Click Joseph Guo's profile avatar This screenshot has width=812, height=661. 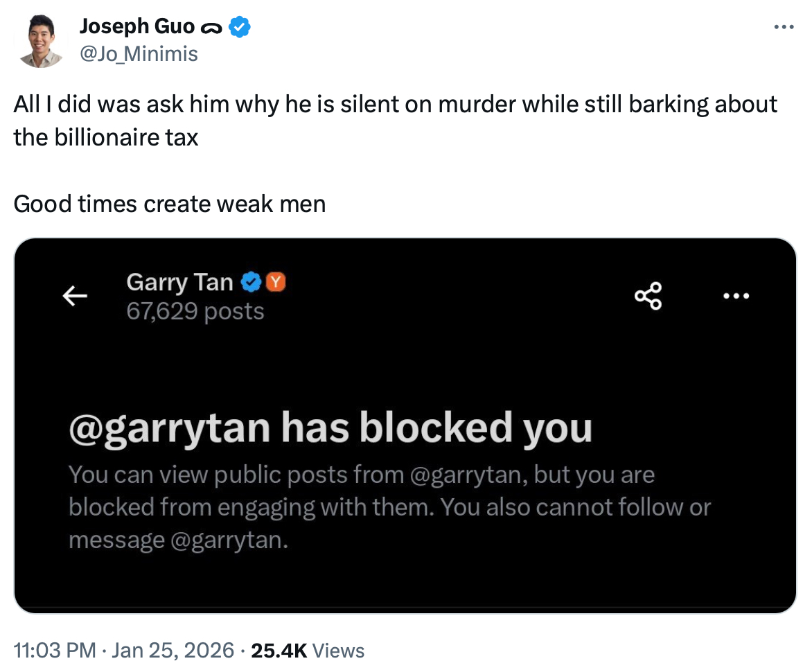42,42
